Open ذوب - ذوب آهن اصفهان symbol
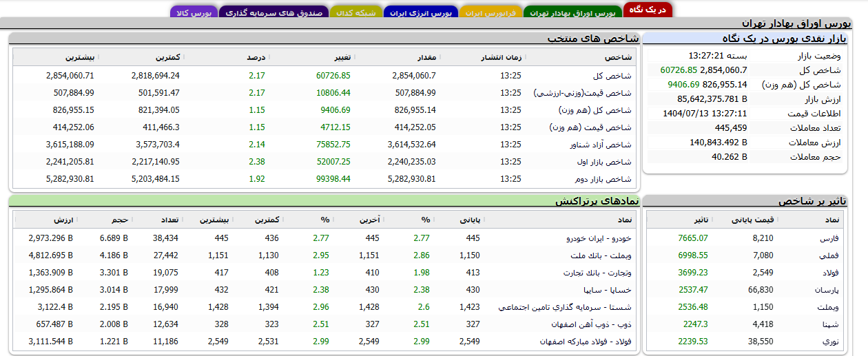Viewport: 868px width, 356px height. [591, 324]
